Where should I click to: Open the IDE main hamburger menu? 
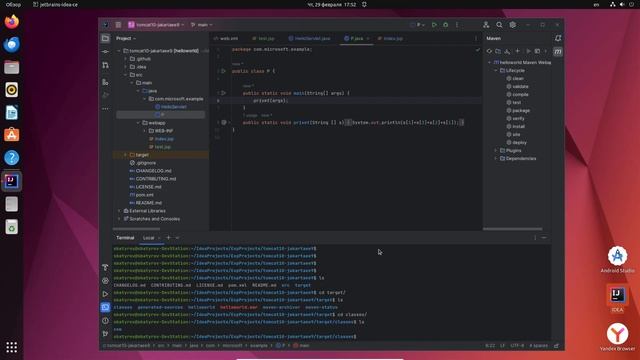pyautogui.click(x=118, y=25)
